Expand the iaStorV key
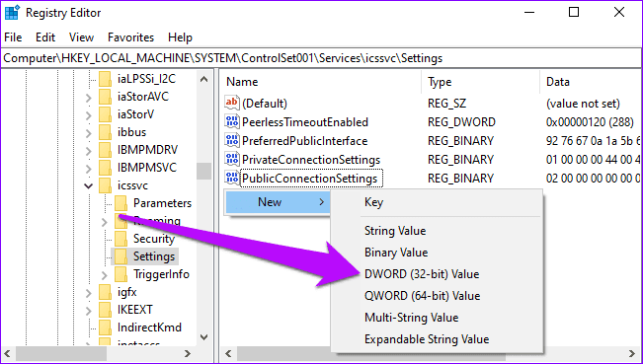 [x=89, y=115]
